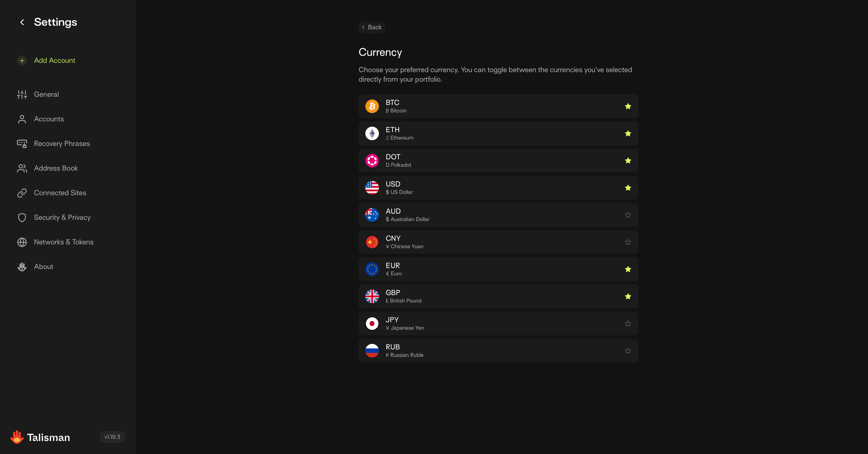The height and width of the screenshot is (454, 868).
Task: Toggle the JPY Japanese Yen star
Action: [628, 324]
